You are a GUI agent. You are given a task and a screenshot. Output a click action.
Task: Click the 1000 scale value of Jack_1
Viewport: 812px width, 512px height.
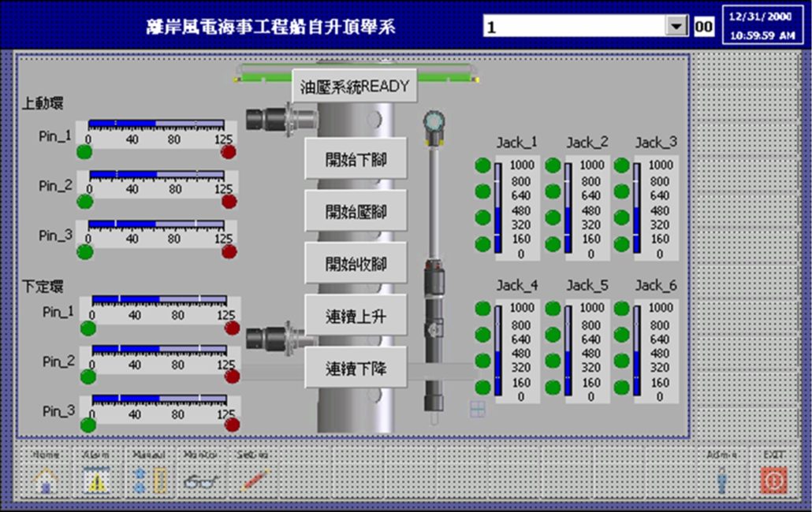click(x=521, y=165)
